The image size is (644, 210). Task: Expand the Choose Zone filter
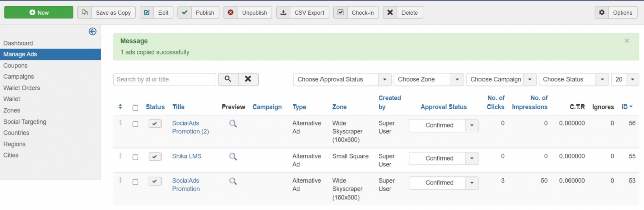click(x=429, y=79)
